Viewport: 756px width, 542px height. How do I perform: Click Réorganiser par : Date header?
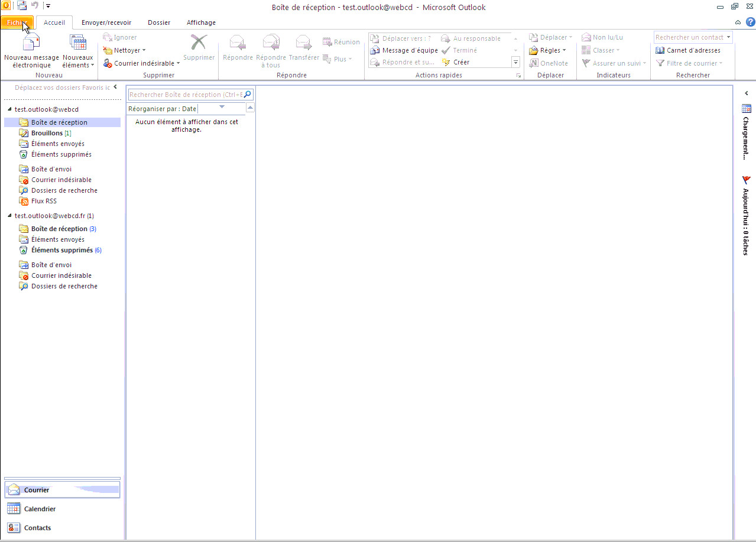(163, 109)
